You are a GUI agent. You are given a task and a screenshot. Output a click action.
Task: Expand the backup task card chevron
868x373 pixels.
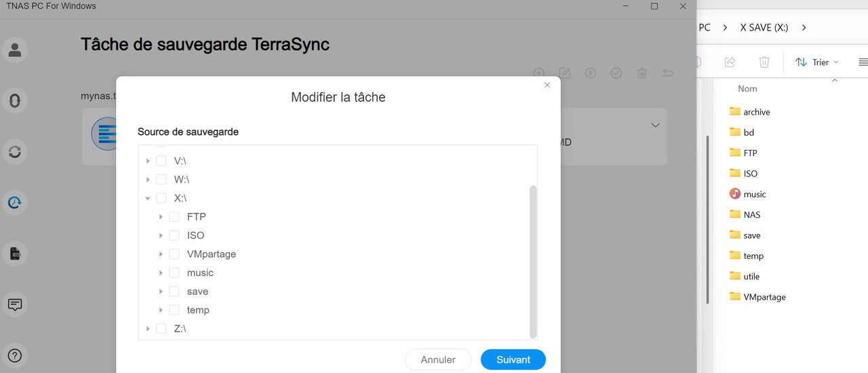pyautogui.click(x=655, y=125)
